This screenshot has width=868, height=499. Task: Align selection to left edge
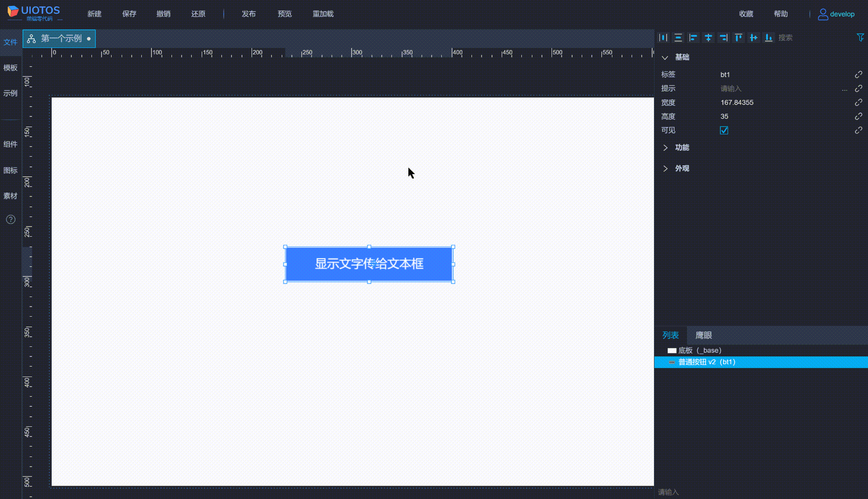pyautogui.click(x=693, y=37)
